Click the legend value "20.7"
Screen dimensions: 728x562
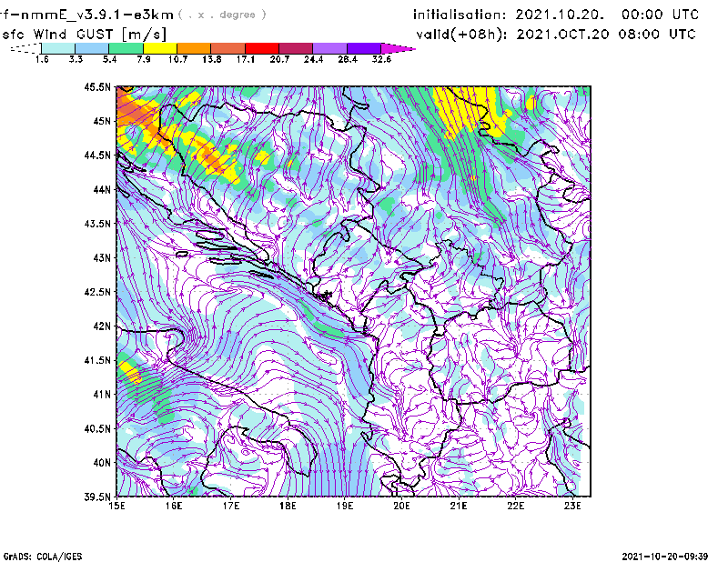[x=279, y=59]
